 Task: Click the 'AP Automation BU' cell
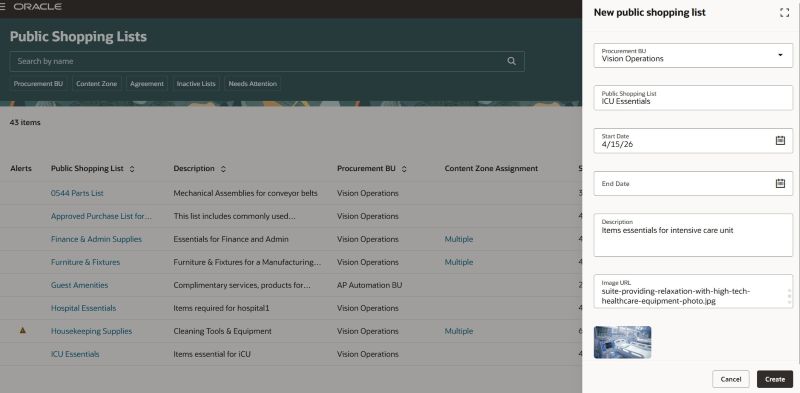(369, 285)
